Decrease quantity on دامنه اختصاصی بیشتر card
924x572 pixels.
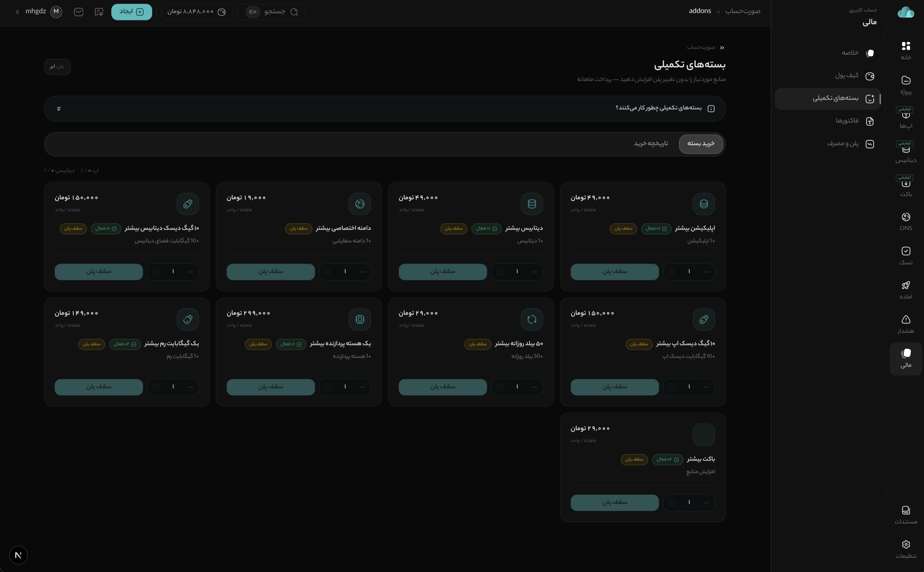[362, 272]
